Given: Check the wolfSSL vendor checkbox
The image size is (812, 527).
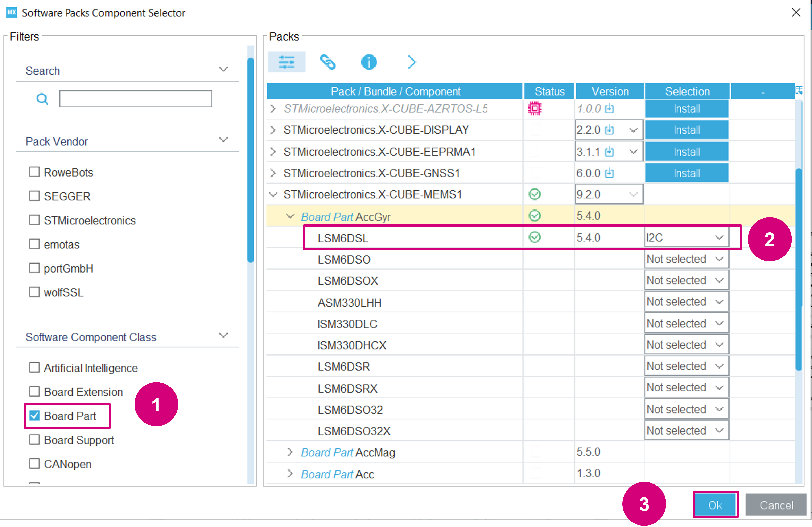Looking at the screenshot, I should (x=34, y=292).
